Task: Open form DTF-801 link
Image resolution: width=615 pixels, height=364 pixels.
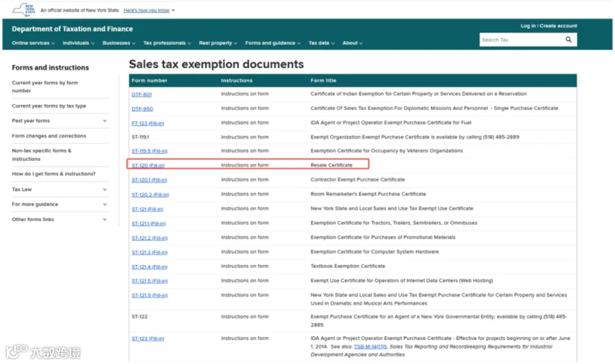Action: 141,94
